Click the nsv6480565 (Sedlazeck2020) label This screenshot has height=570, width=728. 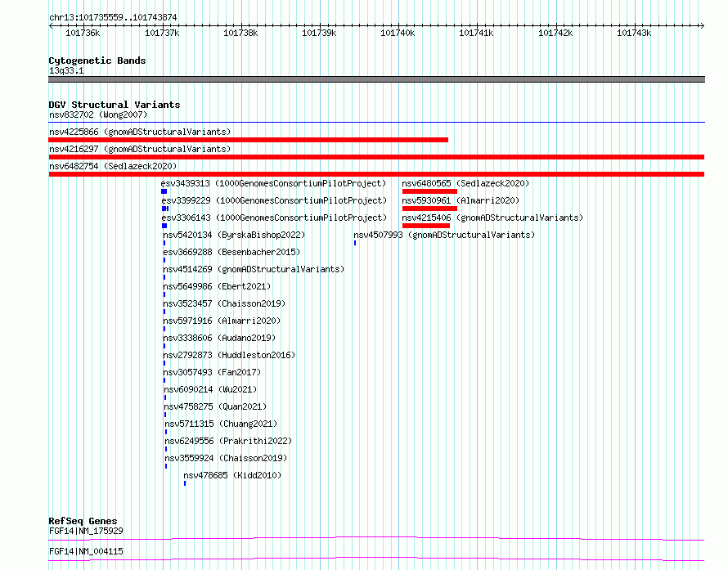465,183
